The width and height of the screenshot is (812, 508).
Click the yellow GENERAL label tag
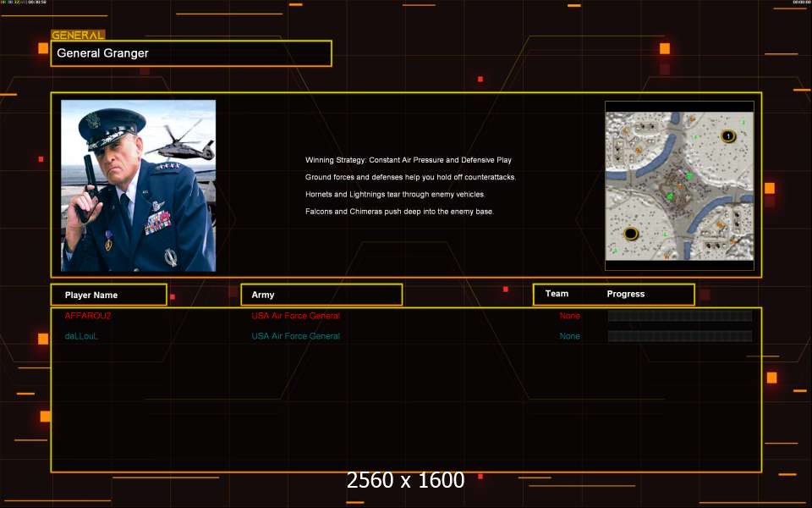(x=78, y=36)
